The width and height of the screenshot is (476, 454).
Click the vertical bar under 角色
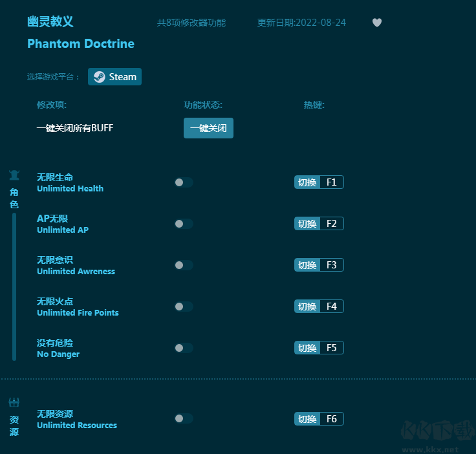pyautogui.click(x=14, y=286)
